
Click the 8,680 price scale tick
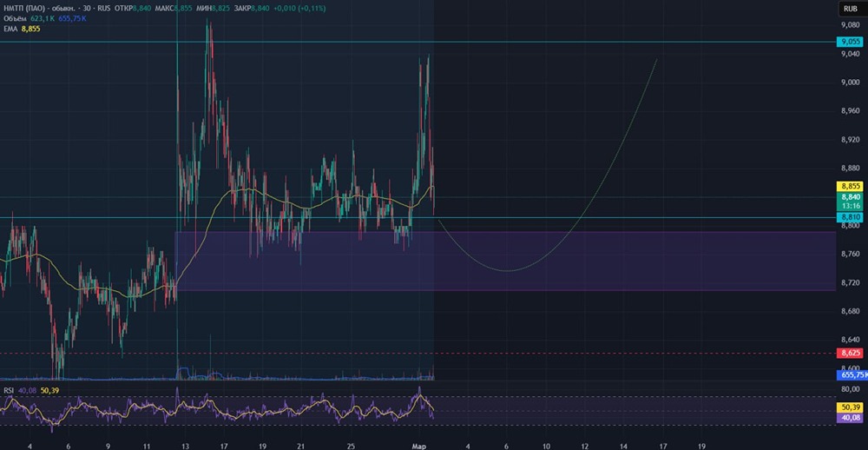point(850,311)
